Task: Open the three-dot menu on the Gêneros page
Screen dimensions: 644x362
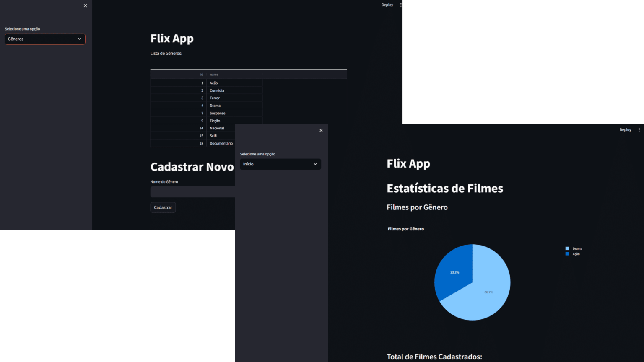Action: tap(401, 5)
